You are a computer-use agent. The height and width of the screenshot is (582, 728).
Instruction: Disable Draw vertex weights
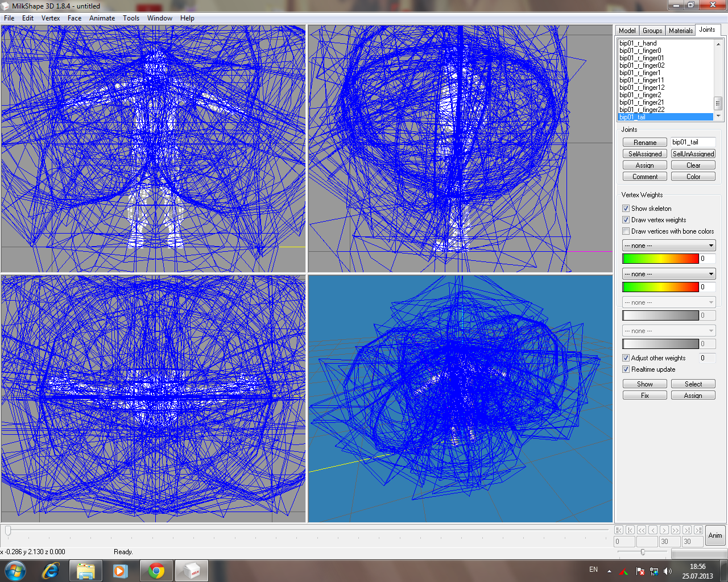pyautogui.click(x=626, y=220)
